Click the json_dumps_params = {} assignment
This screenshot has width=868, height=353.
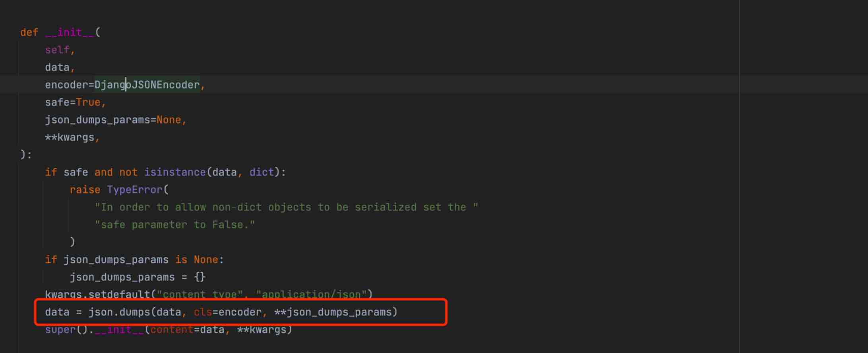coord(138,277)
